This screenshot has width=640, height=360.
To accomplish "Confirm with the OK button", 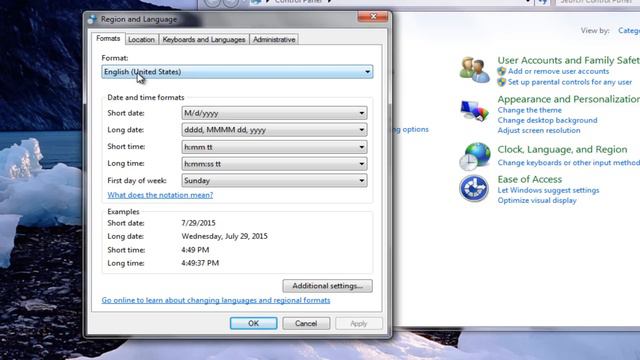I will (253, 323).
